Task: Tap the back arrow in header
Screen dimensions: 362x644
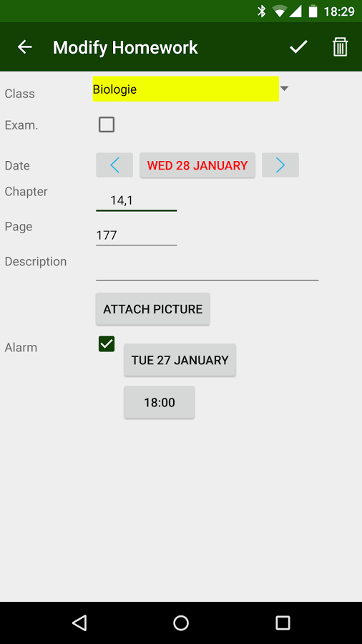Action: tap(24, 47)
